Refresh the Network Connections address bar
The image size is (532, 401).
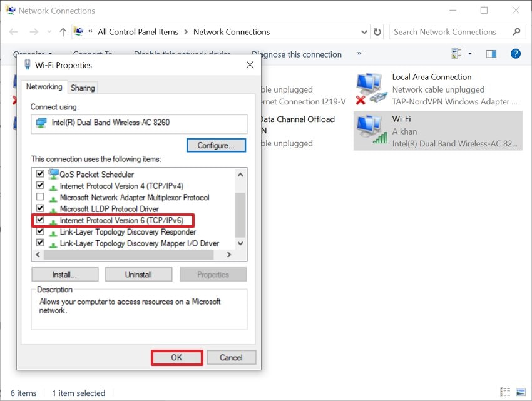tap(377, 32)
